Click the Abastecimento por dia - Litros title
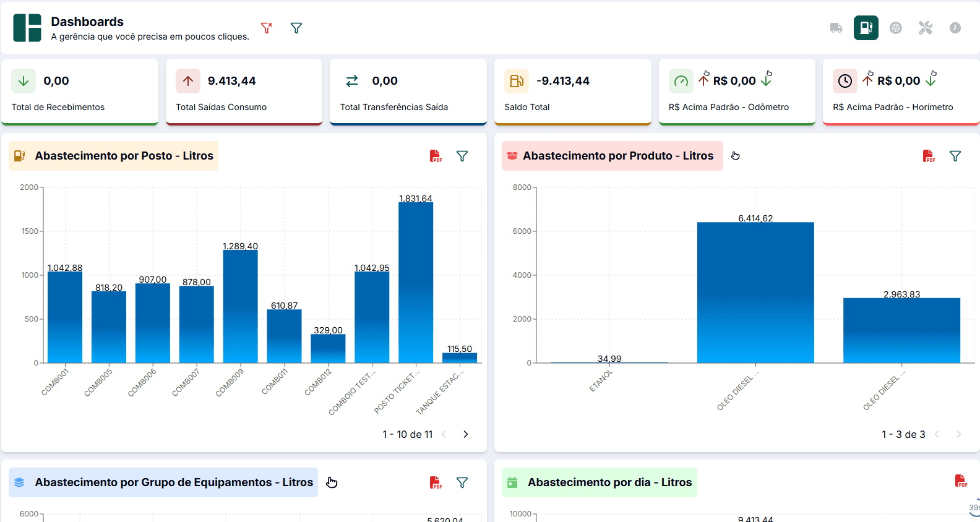The height and width of the screenshot is (522, 980). [x=609, y=482]
